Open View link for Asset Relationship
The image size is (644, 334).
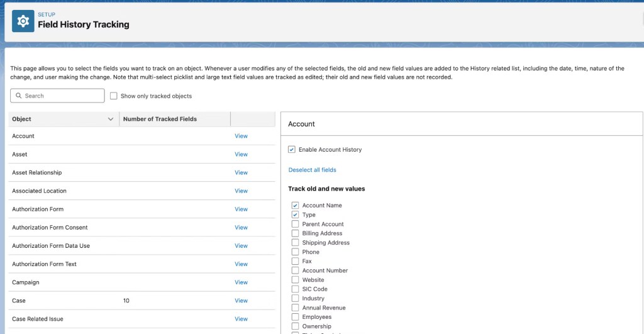click(241, 172)
